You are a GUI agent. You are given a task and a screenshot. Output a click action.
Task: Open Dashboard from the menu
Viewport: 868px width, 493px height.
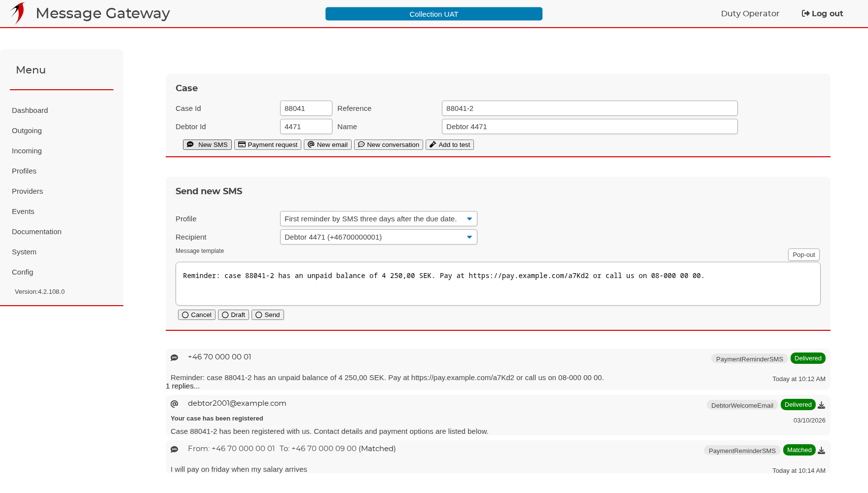(x=30, y=110)
